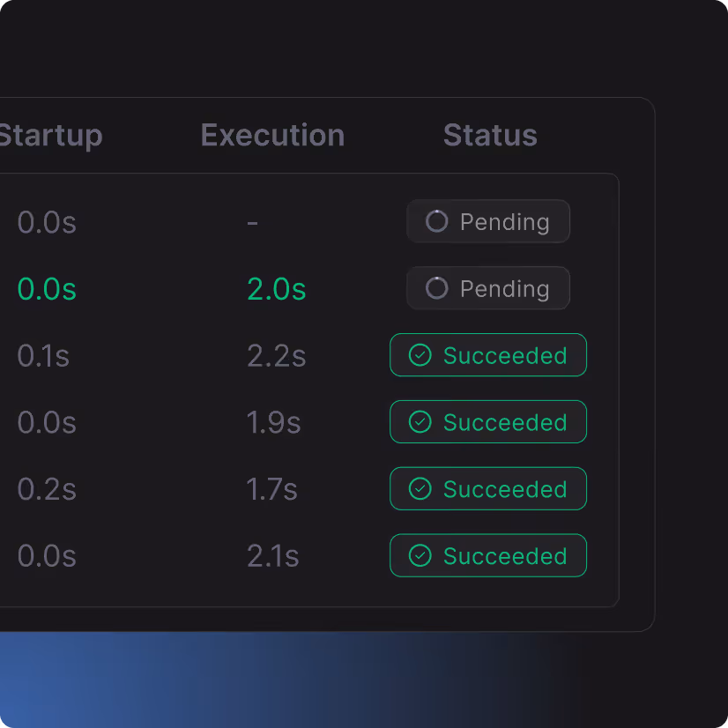The image size is (728, 728).
Task: Select the green 2.0s execution value
Action: tap(276, 289)
